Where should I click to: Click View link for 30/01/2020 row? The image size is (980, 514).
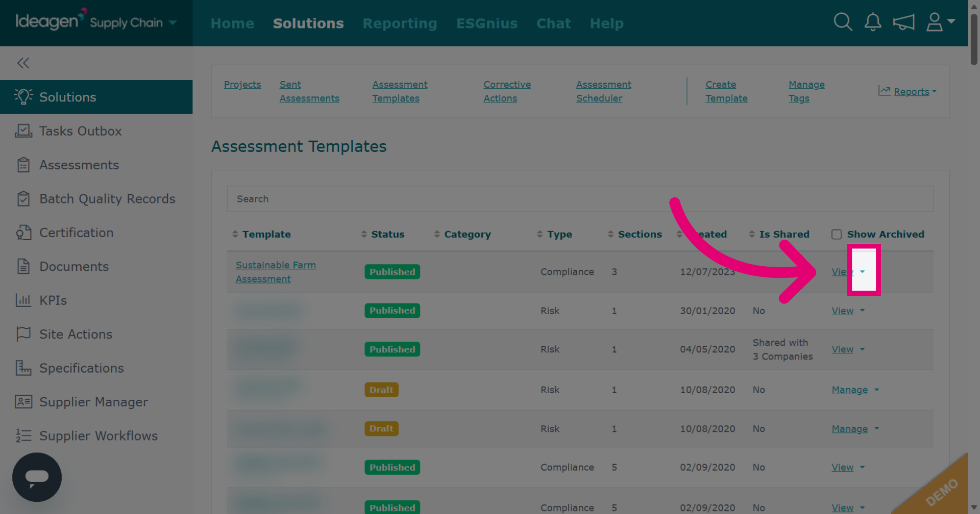[842, 311]
